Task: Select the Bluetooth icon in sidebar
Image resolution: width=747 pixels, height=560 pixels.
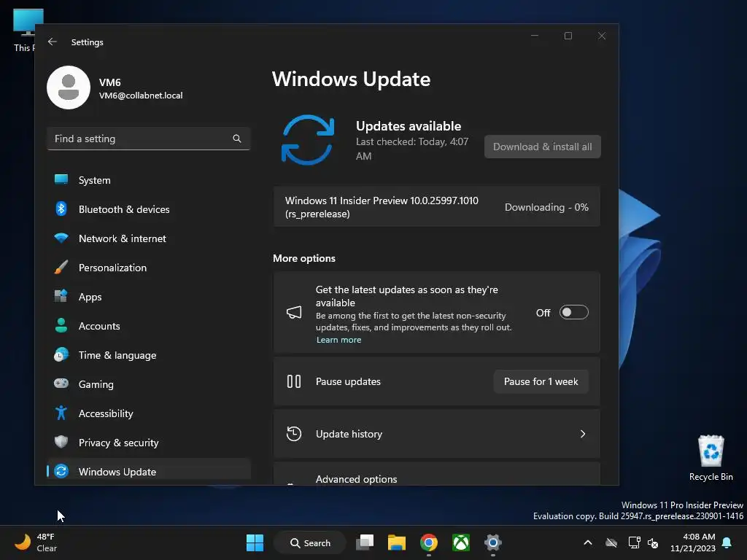Action: 61,209
